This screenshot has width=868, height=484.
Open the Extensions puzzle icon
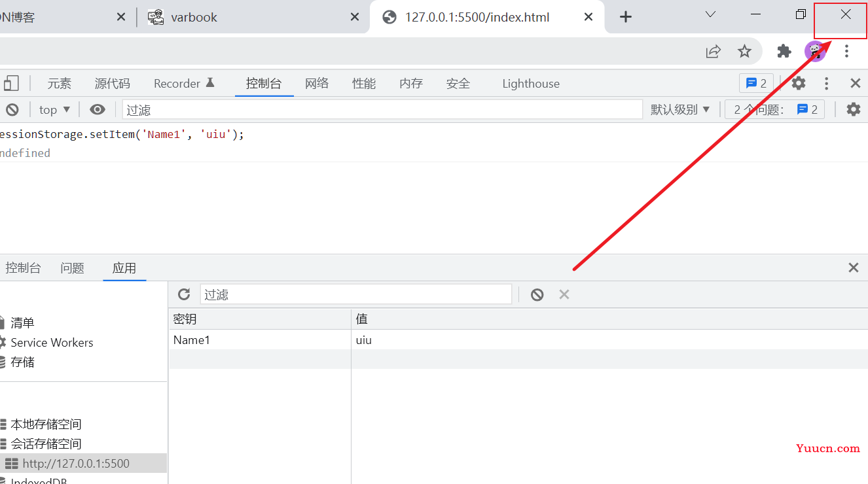[784, 51]
